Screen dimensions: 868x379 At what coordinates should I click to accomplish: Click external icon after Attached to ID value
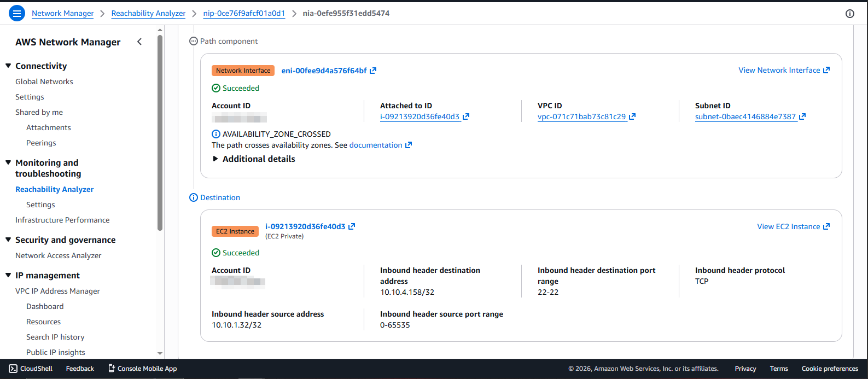tap(466, 116)
